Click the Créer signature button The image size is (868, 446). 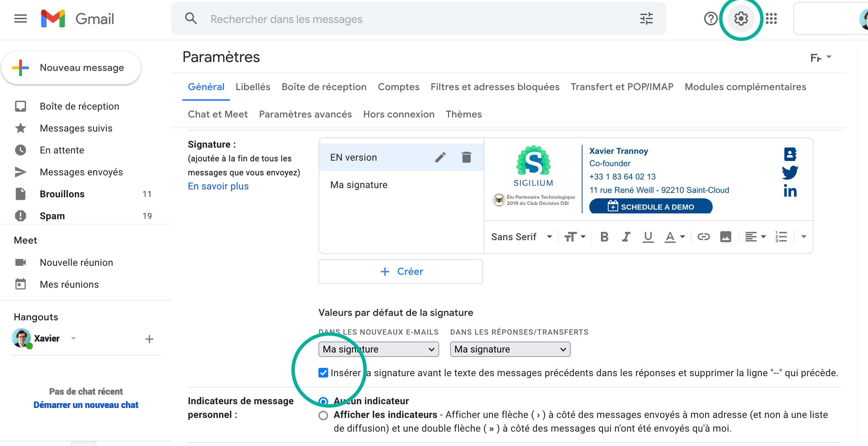click(x=401, y=272)
